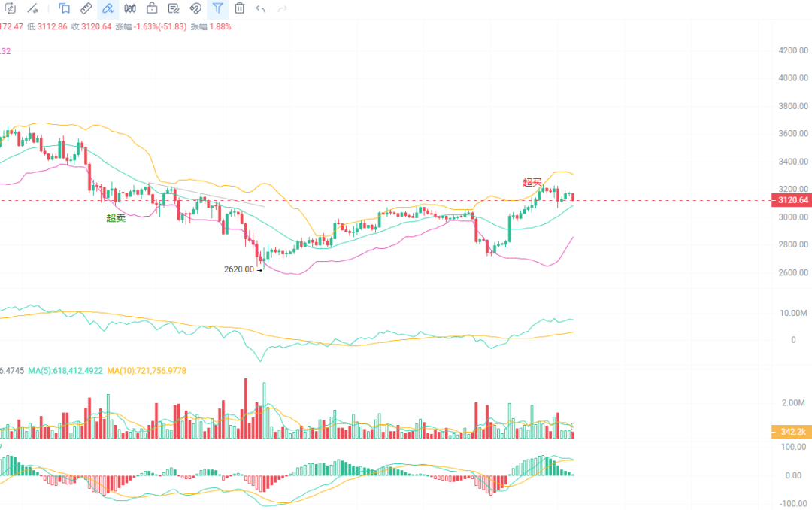
Task: Select the ruler measurement tool
Action: tap(86, 9)
